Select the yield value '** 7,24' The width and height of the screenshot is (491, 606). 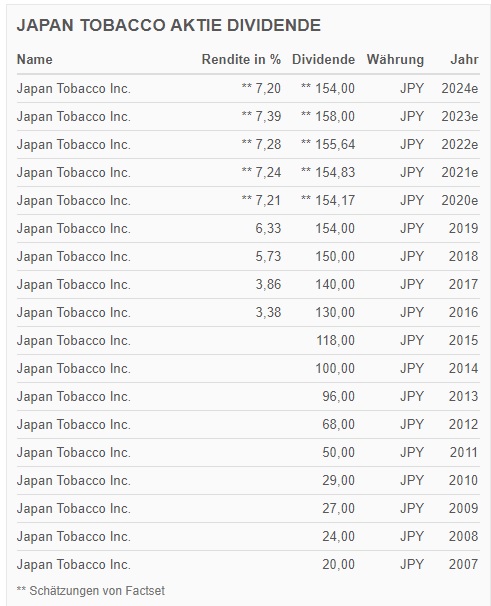pos(261,172)
